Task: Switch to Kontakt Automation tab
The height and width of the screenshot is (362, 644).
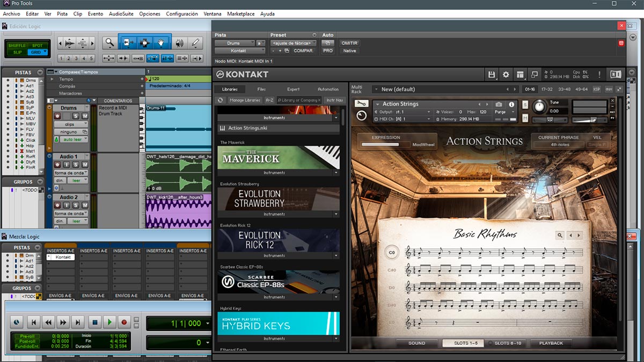Action: [x=328, y=89]
